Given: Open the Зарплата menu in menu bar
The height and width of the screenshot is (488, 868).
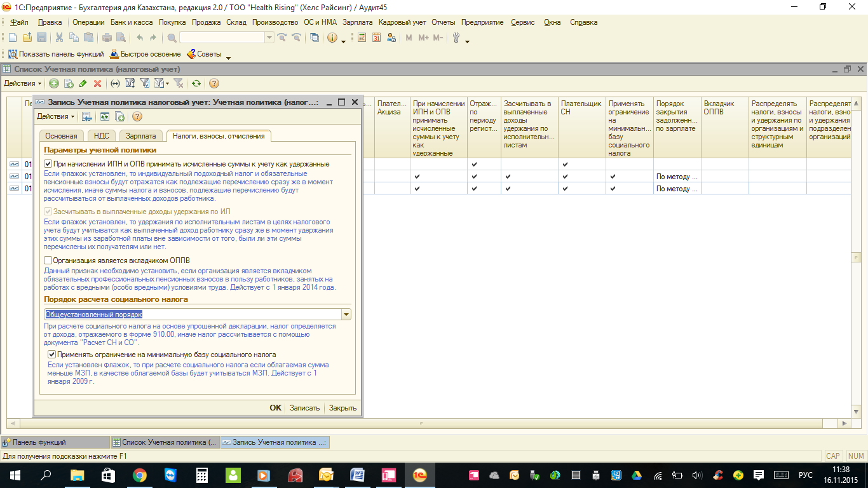Looking at the screenshot, I should [357, 22].
